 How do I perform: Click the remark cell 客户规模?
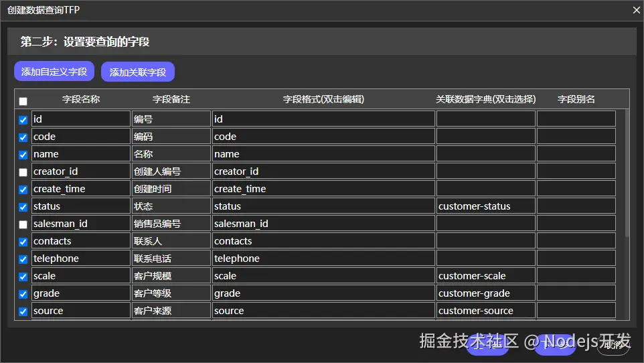pyautogui.click(x=171, y=276)
